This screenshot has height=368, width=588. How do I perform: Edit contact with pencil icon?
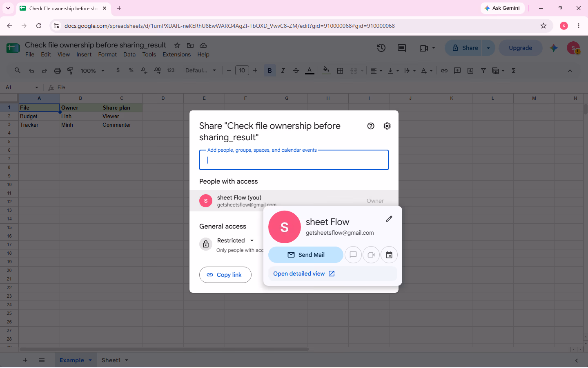pyautogui.click(x=389, y=219)
